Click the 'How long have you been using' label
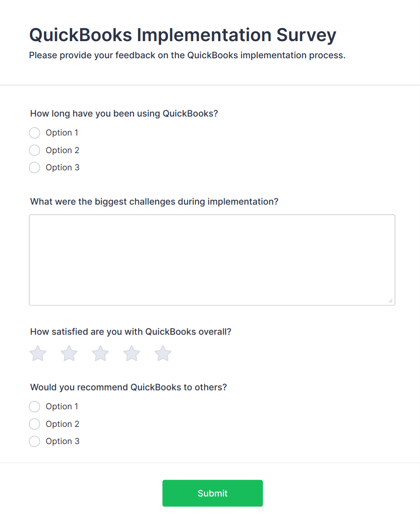This screenshot has width=420, height=529. (x=124, y=114)
